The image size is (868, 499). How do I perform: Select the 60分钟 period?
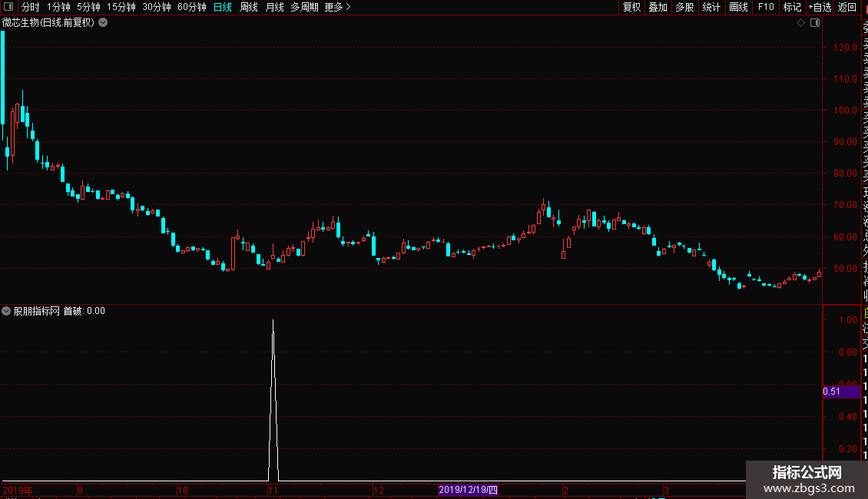click(192, 7)
